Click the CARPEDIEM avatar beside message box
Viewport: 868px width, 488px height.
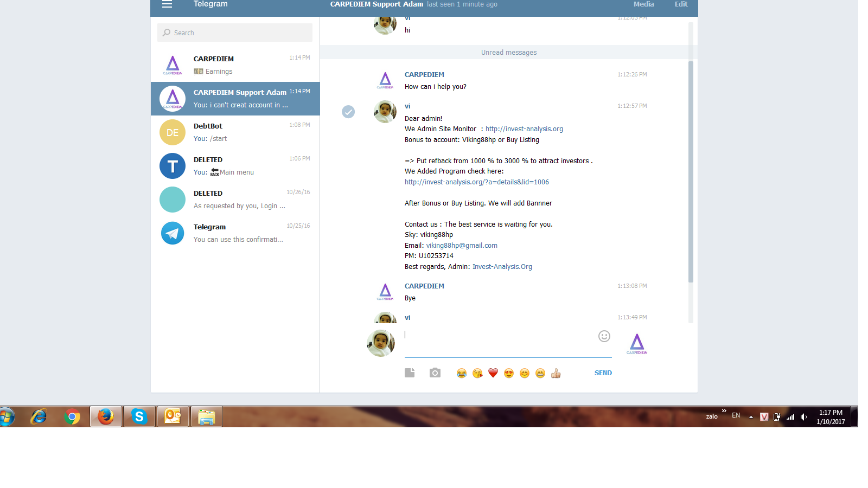tap(637, 344)
